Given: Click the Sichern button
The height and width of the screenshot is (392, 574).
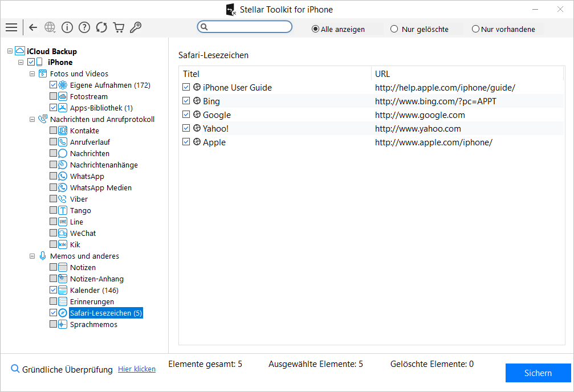Looking at the screenshot, I should pyautogui.click(x=538, y=373).
